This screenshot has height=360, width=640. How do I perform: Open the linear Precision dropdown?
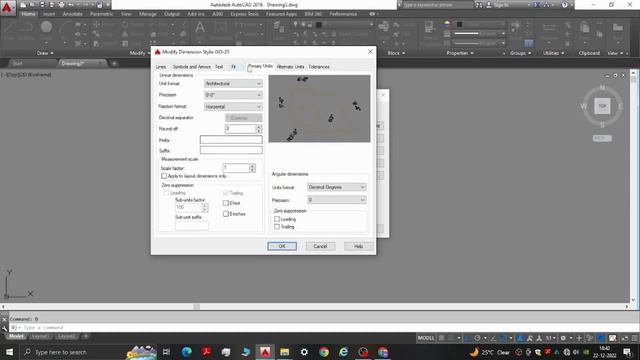click(x=233, y=95)
